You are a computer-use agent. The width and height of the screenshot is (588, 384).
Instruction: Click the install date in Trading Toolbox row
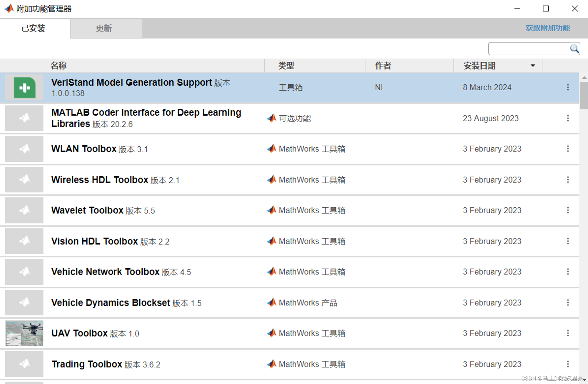pyautogui.click(x=492, y=364)
